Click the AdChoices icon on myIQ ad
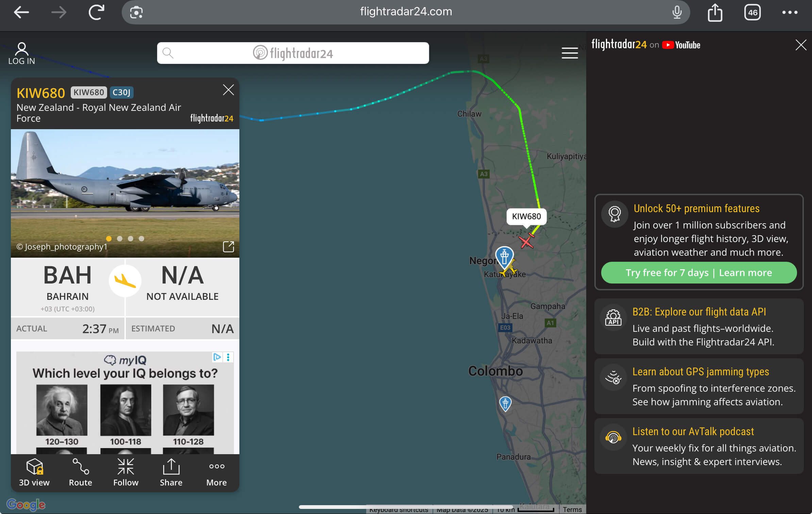 [x=217, y=357]
